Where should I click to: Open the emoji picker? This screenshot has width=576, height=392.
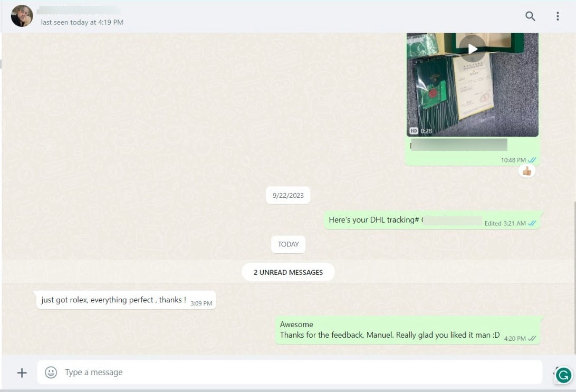point(51,372)
